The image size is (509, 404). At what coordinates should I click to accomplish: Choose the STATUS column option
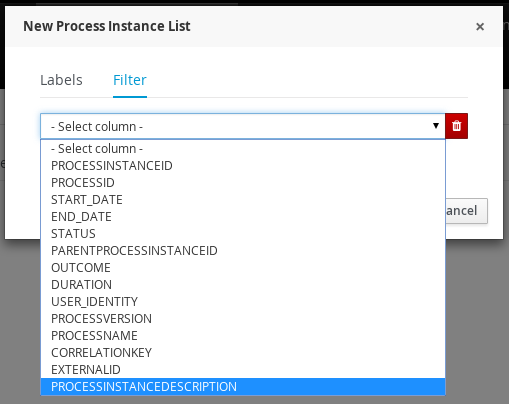(243, 234)
